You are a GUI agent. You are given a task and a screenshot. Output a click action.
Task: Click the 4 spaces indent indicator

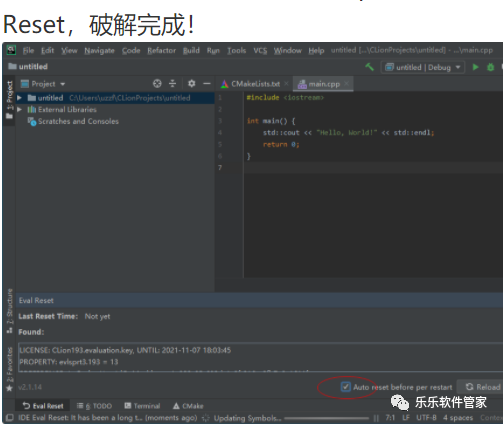click(x=458, y=418)
